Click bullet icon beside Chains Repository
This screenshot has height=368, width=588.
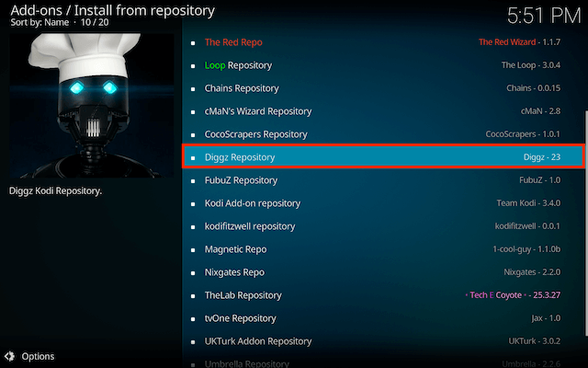point(193,89)
